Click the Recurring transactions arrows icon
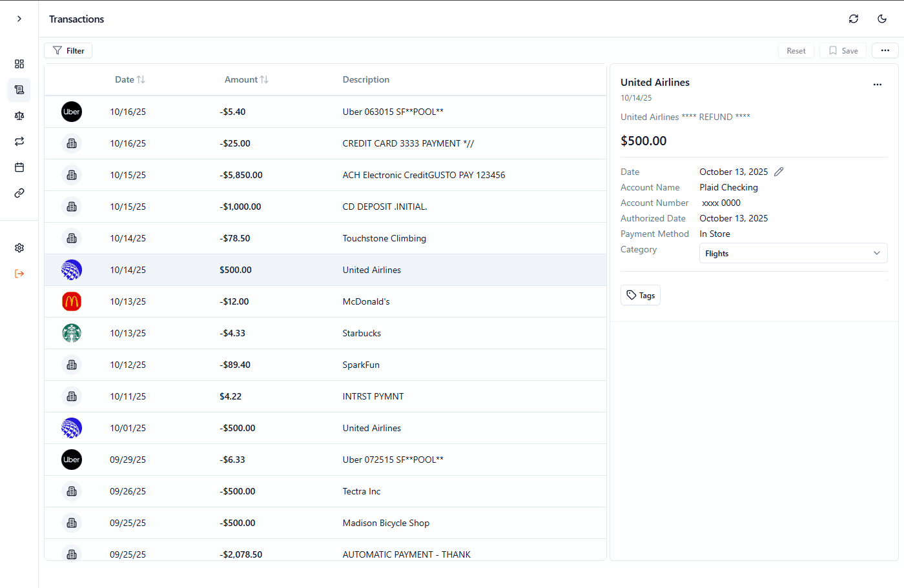 [x=19, y=141]
